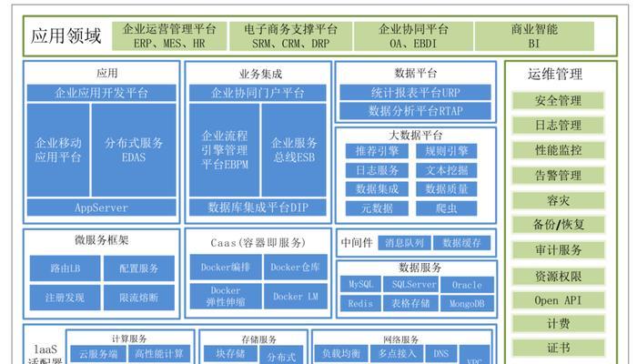Image resolution: width=637 pixels, height=364 pixels.
Task: Select the 数据分析平台RTAP bar
Action: [x=415, y=111]
